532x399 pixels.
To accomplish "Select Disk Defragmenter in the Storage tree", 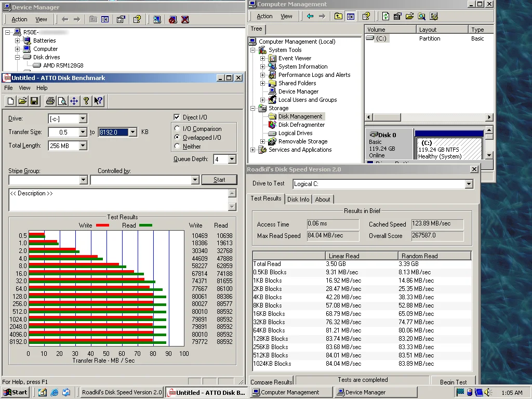I will click(301, 125).
